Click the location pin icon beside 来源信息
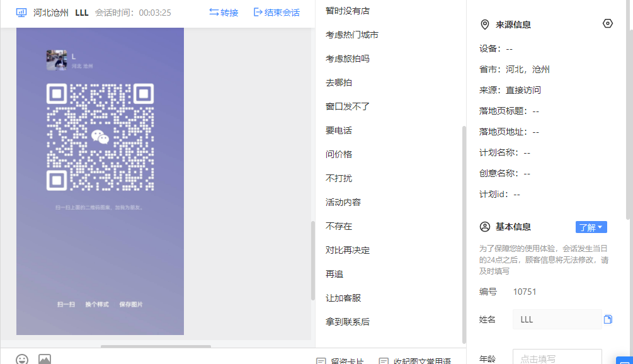Viewport: 633px width, 364px height. click(485, 25)
